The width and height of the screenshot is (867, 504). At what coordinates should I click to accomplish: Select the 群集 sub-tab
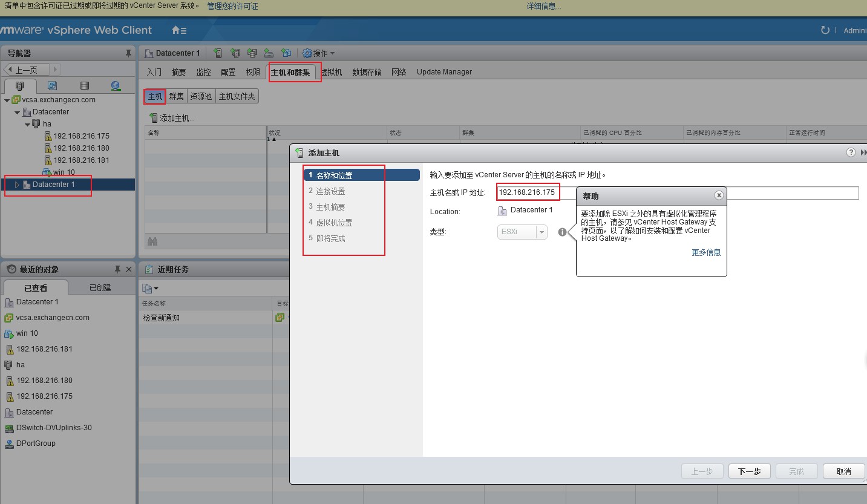[x=177, y=96]
